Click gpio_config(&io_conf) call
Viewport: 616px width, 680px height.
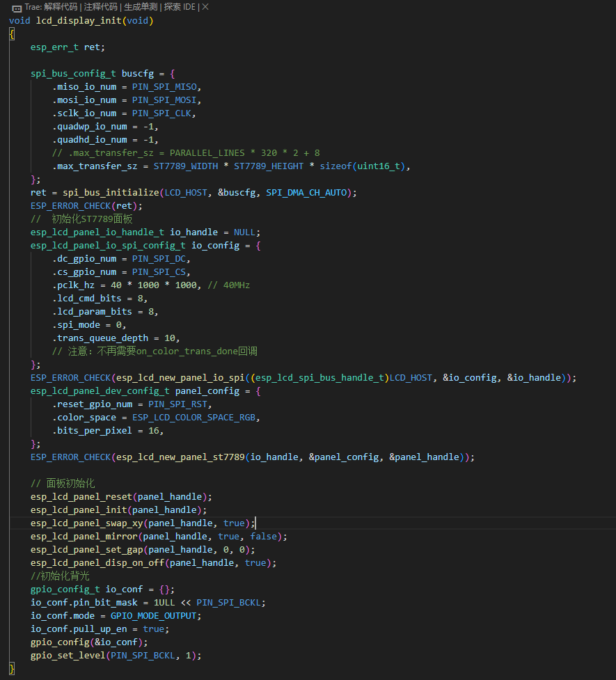(89, 642)
